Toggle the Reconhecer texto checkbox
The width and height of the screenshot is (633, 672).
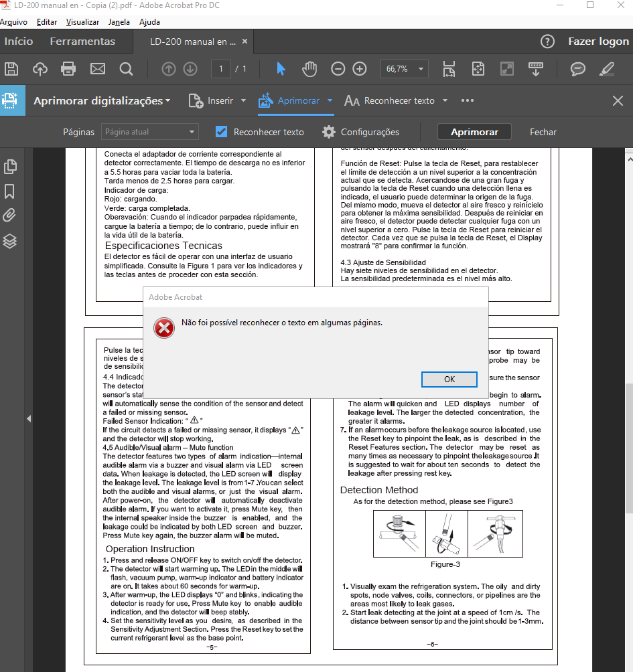pos(221,132)
